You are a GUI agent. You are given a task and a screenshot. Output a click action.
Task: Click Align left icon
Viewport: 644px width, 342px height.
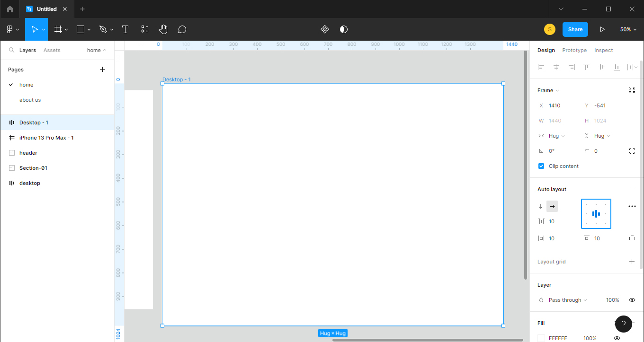pyautogui.click(x=541, y=67)
